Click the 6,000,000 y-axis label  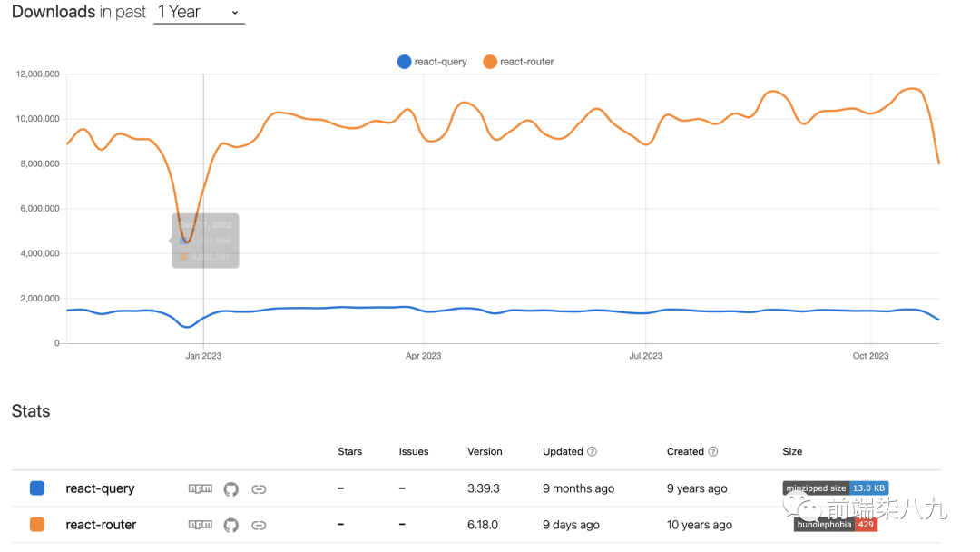(39, 208)
